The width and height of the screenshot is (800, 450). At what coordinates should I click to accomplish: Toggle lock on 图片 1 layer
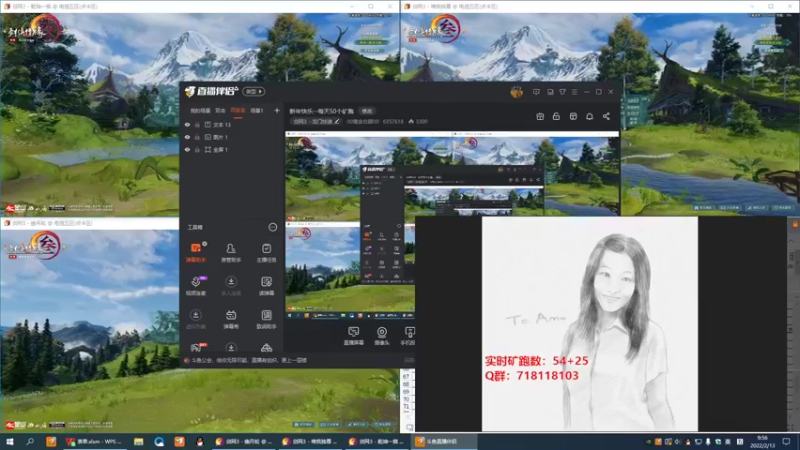197,137
